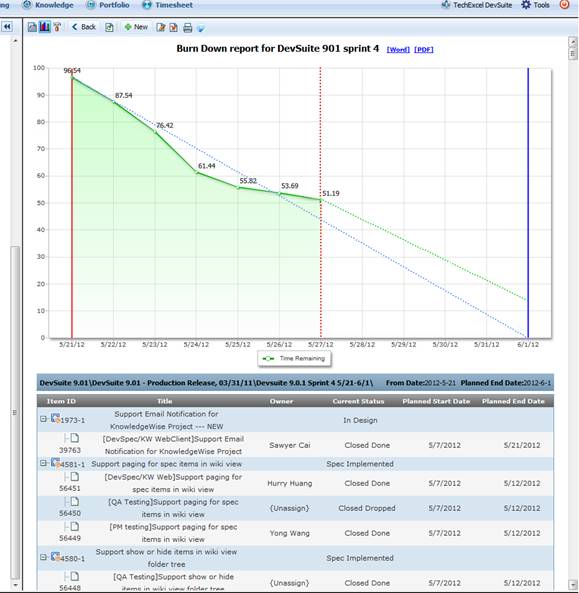Select the bar chart view icon
579x593 pixels.
pyautogui.click(x=45, y=27)
